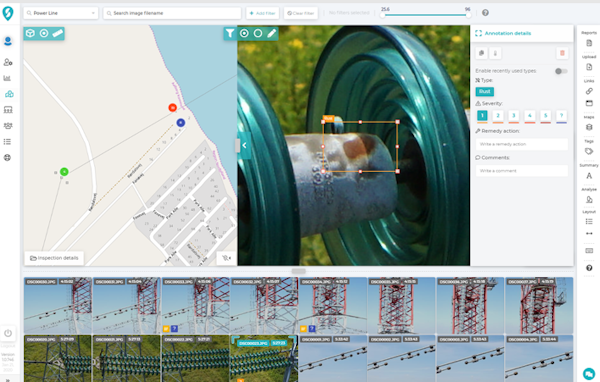Click the 'Annotation details' panel header
This screenshot has height=382, width=600.
point(522,33)
